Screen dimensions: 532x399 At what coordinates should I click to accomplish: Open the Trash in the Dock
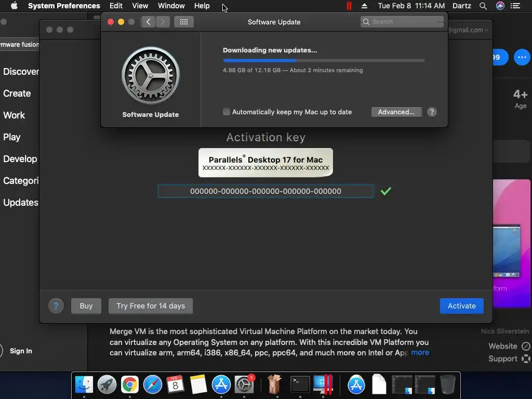(x=447, y=384)
